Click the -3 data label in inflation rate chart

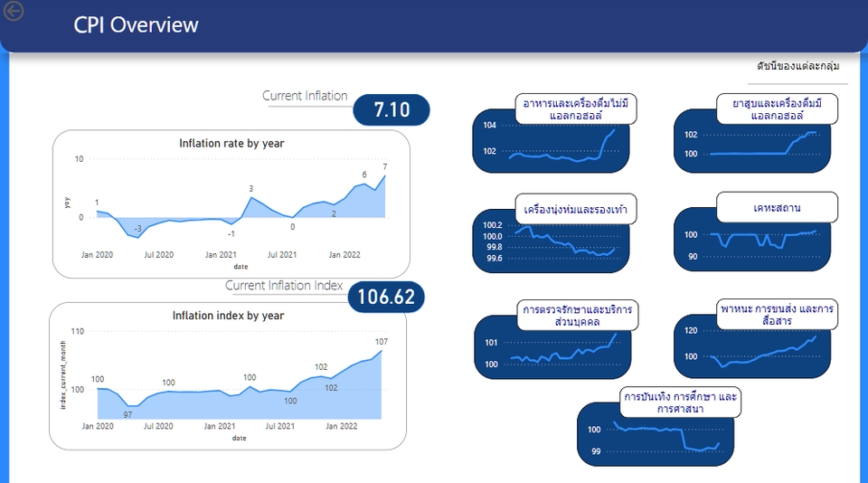(137, 228)
